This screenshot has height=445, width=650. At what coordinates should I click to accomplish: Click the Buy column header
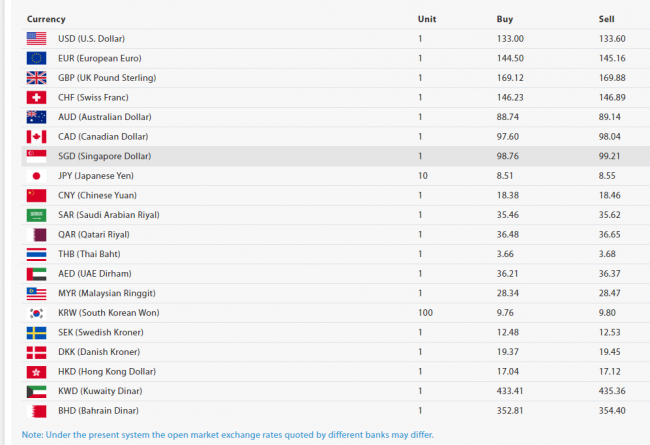tap(505, 19)
